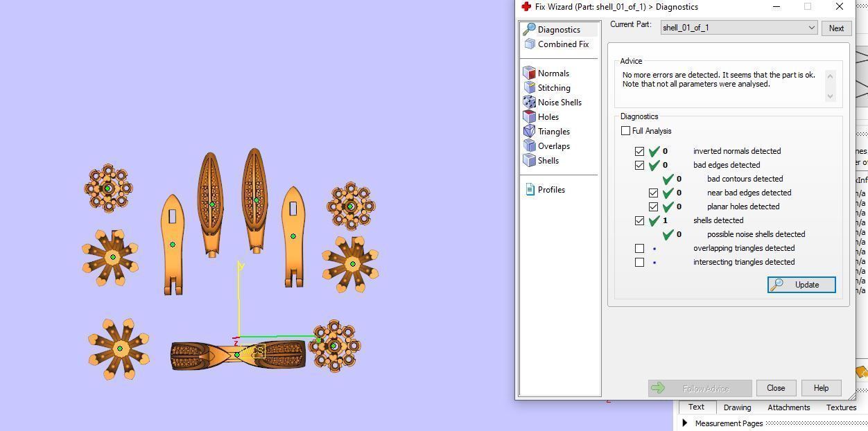Viewport: 868px width, 431px height.
Task: Enable the Full Analysis checkbox
Action: point(626,130)
